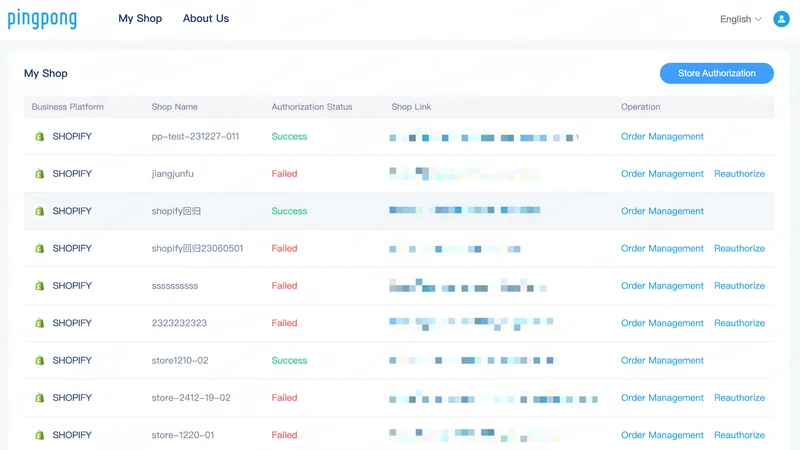This screenshot has width=800, height=450.
Task: Click the pingpong logo
Action: (42, 19)
